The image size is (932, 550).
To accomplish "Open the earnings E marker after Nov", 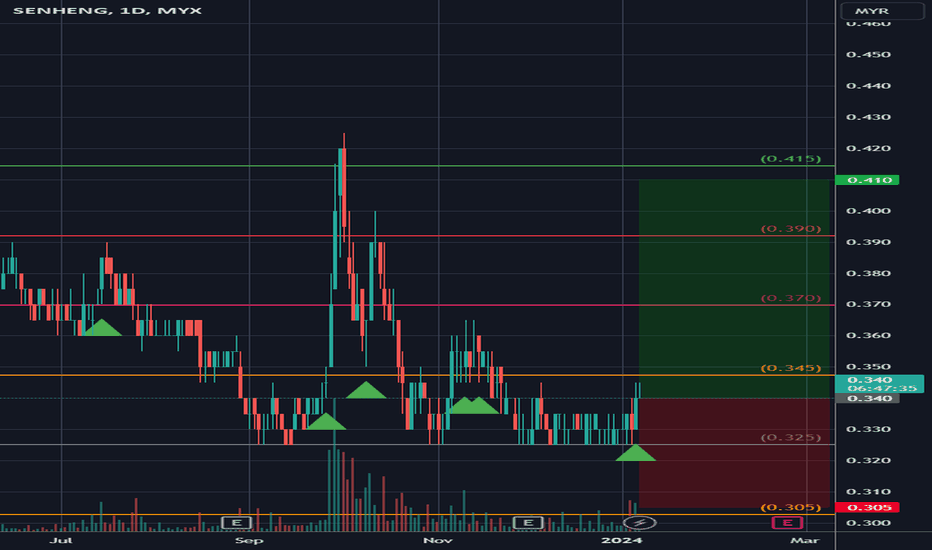I will [x=527, y=523].
